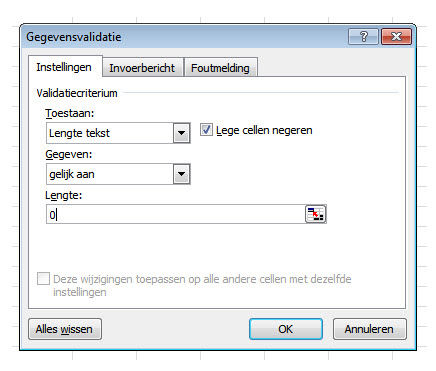The width and height of the screenshot is (436, 371).
Task: Close the Gegevensvalidatie dialog with the X
Action: (396, 36)
